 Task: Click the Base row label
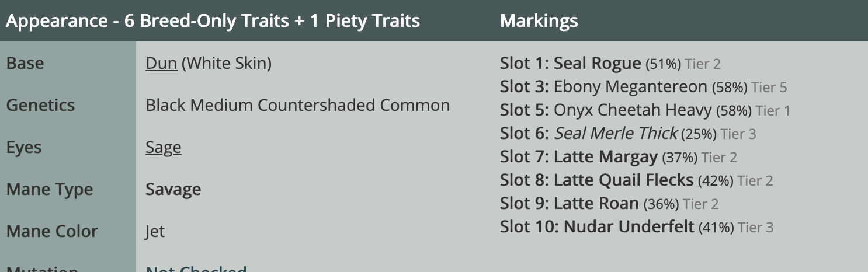click(25, 63)
